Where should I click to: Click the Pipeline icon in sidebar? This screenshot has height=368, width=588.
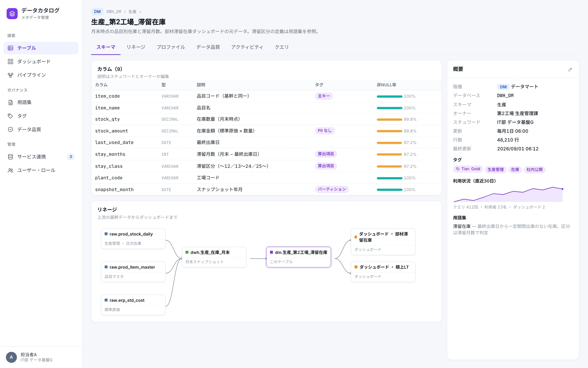11,75
